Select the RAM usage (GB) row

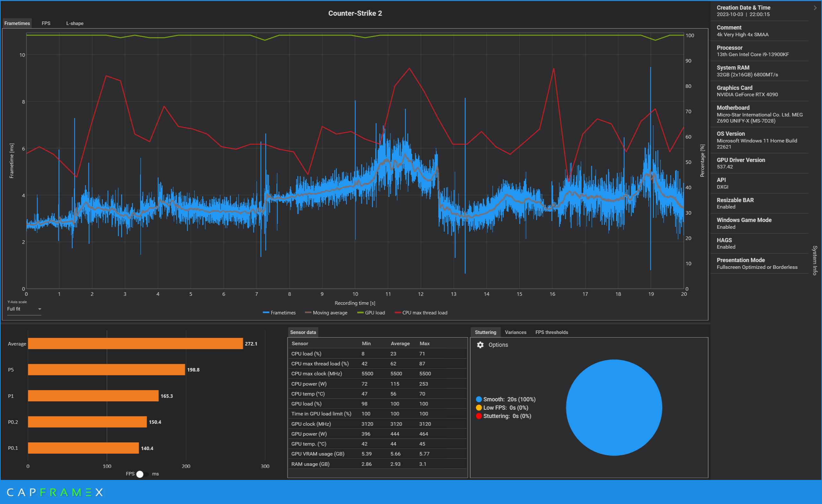377,464
